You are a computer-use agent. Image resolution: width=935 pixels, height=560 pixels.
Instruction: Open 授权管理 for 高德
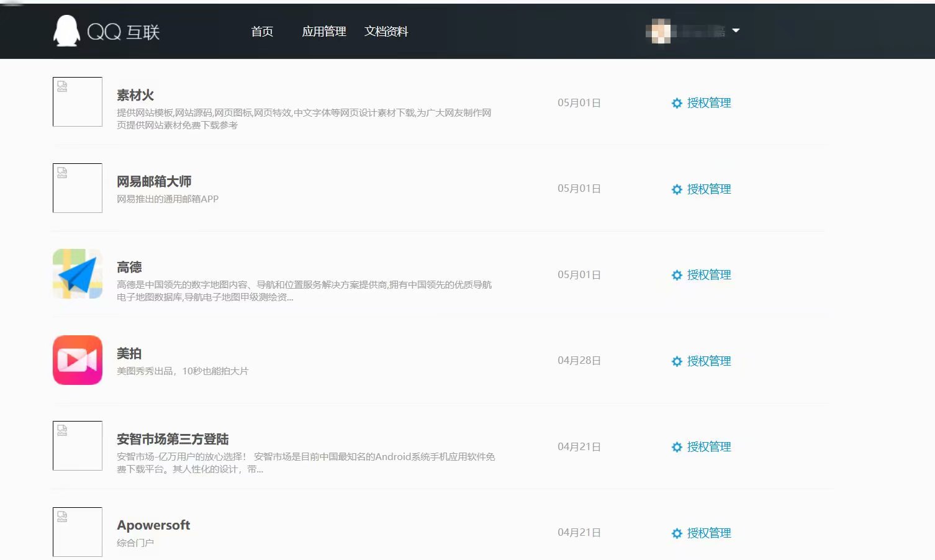pos(709,275)
